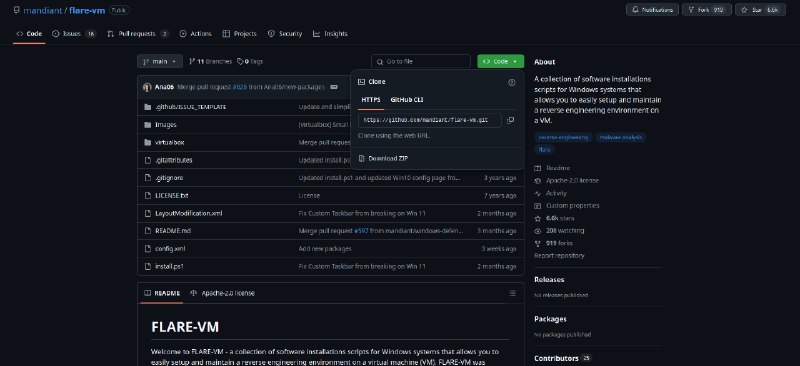Star the flare-vm repository
Viewport: 800px width, 366px height.
[760, 10]
